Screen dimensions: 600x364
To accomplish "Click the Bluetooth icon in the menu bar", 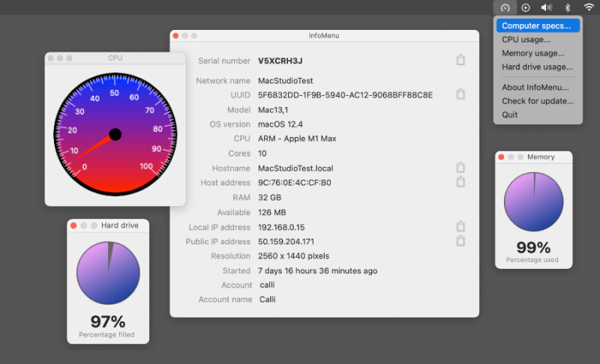I will (x=568, y=7).
